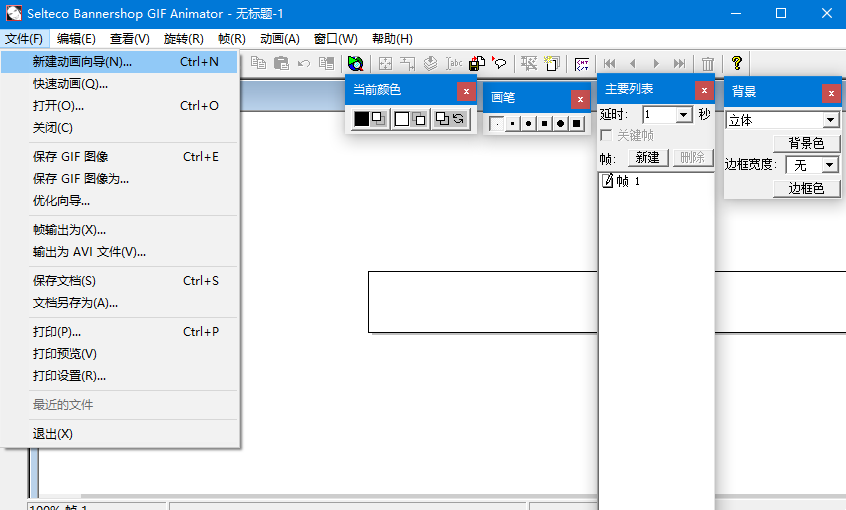Click the yellow question-mark help icon

pos(736,63)
